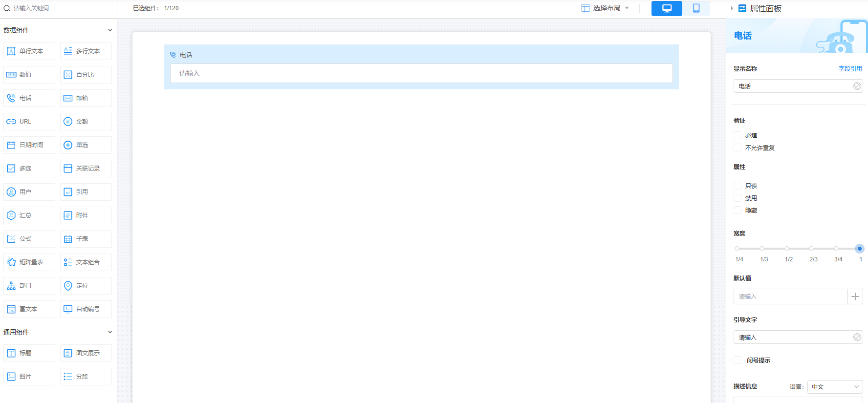Add the 数值 component
Image resolution: width=868 pixels, height=403 pixels.
pos(29,75)
